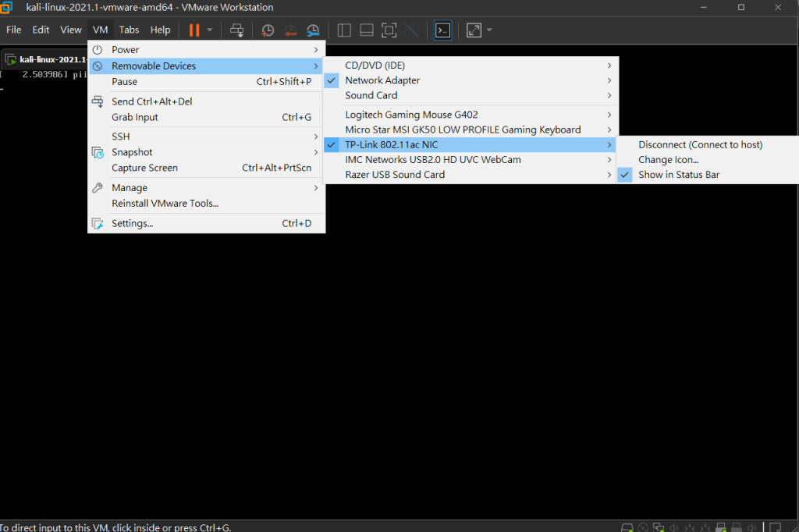Screen dimensions: 799x532
Task: Expand Razer USB Sound Card submenu
Action: (x=471, y=174)
